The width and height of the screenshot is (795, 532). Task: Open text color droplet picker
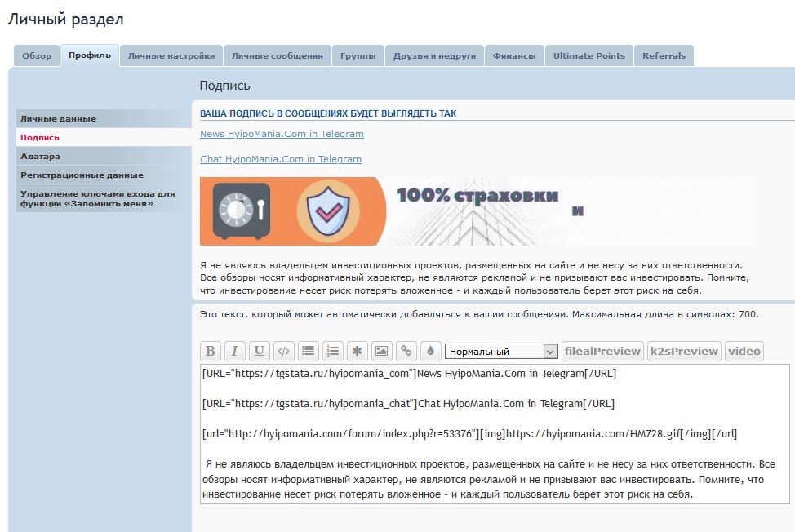[430, 351]
